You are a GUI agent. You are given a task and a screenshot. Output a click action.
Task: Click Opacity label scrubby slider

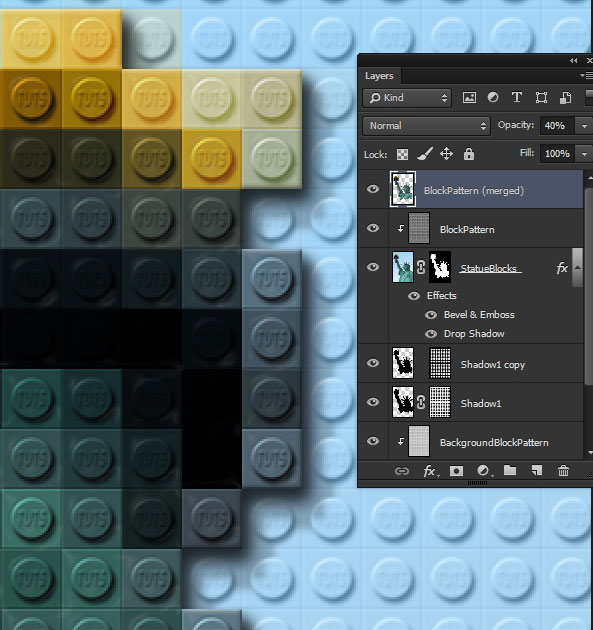point(515,125)
